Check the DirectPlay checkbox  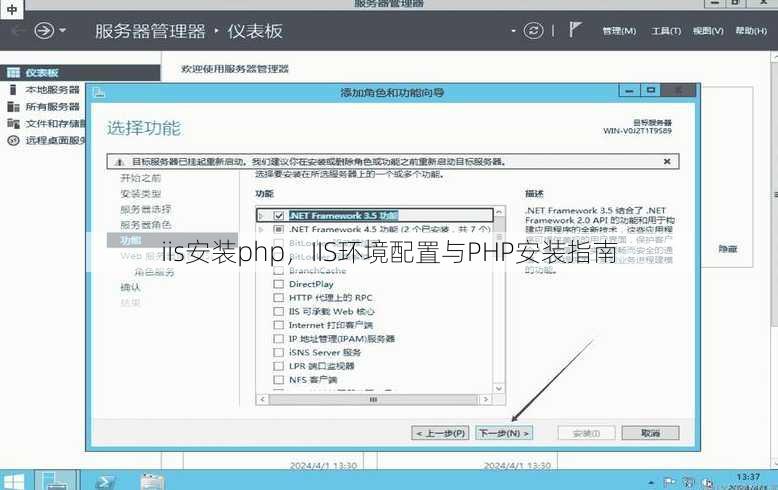point(278,284)
